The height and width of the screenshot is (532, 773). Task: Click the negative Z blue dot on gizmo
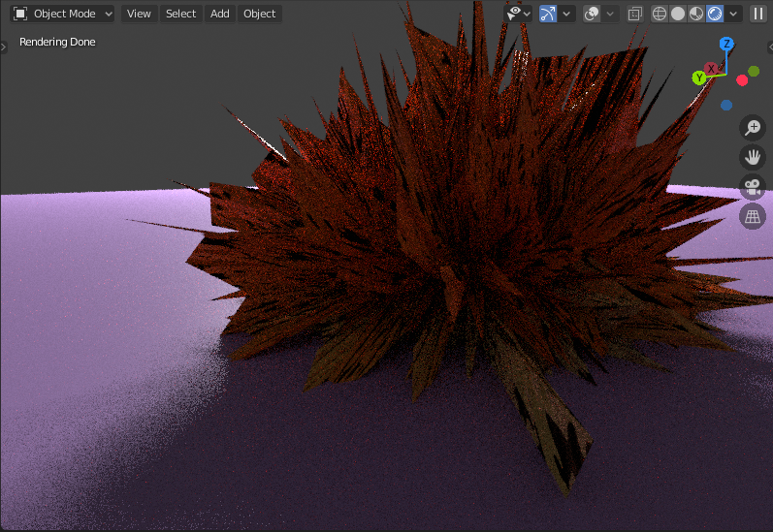tap(726, 105)
